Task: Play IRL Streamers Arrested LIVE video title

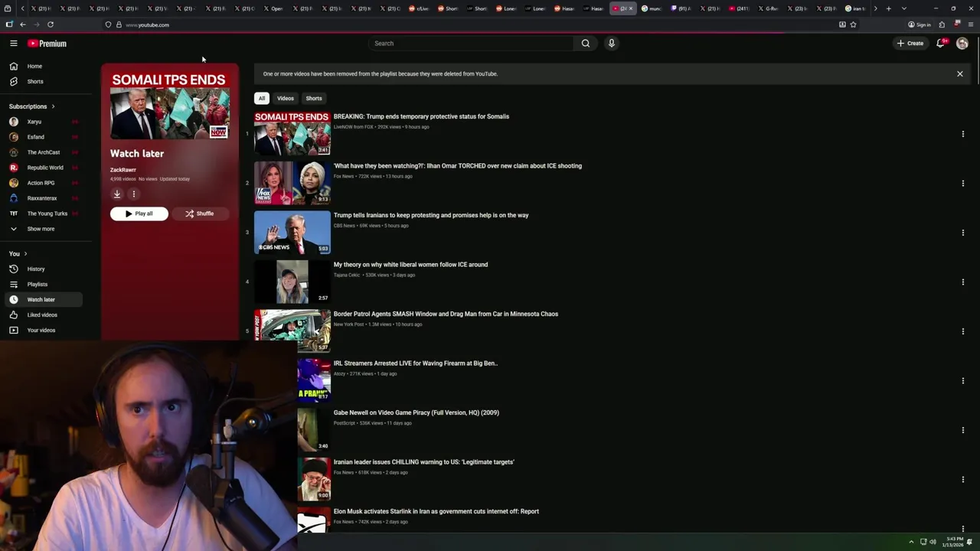Action: (x=416, y=364)
